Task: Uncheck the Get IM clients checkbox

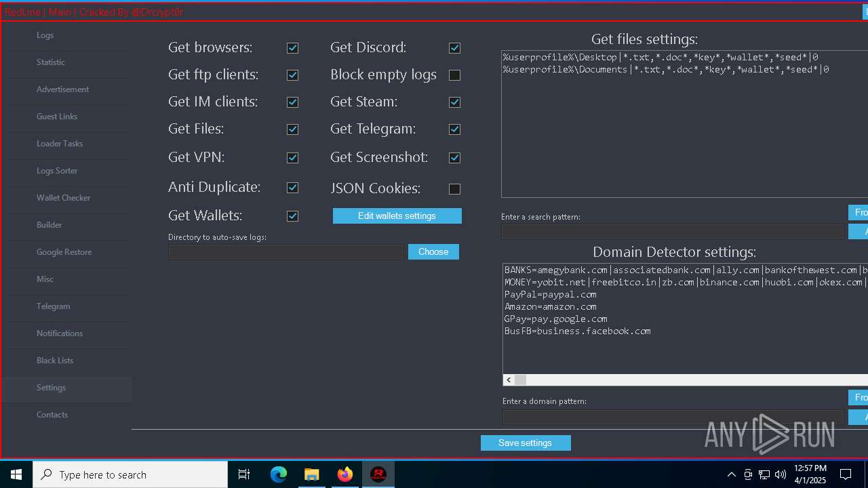Action: tap(292, 102)
